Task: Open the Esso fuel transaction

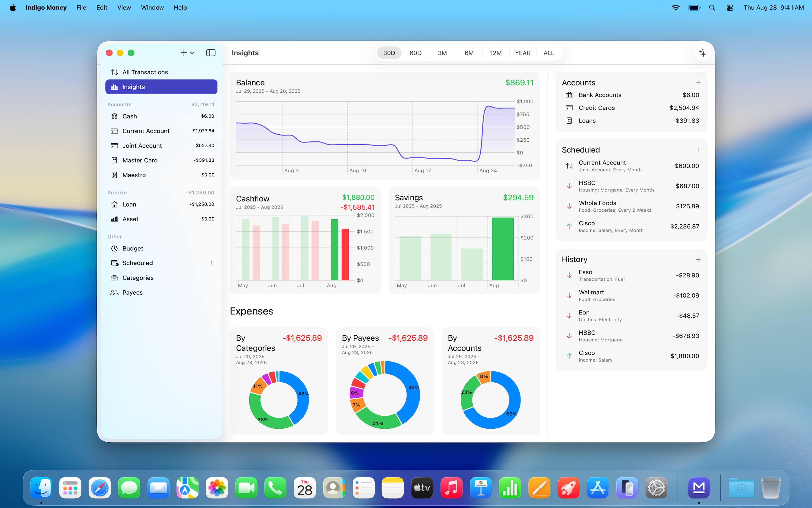Action: pos(631,275)
